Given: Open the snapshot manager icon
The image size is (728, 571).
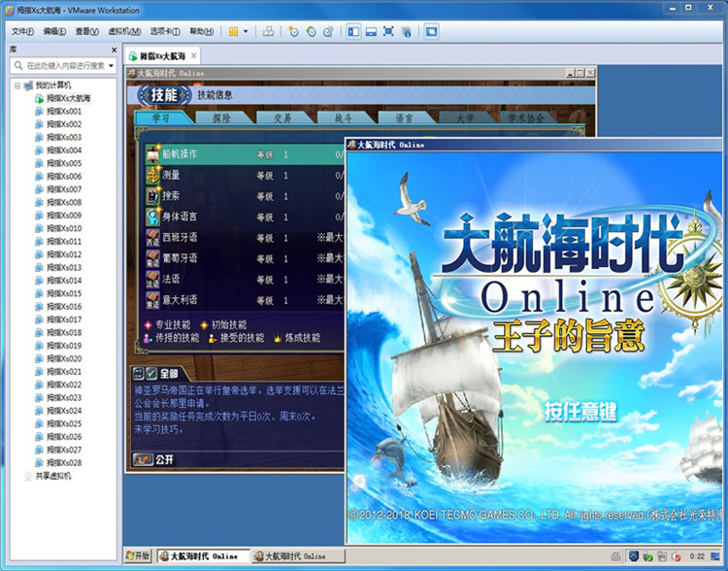Looking at the screenshot, I should click(328, 32).
